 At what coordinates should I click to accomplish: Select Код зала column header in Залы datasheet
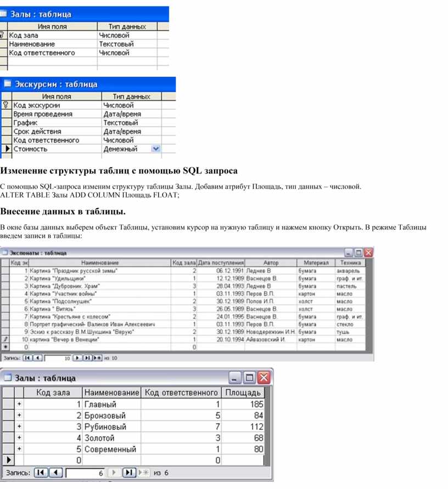53,392
